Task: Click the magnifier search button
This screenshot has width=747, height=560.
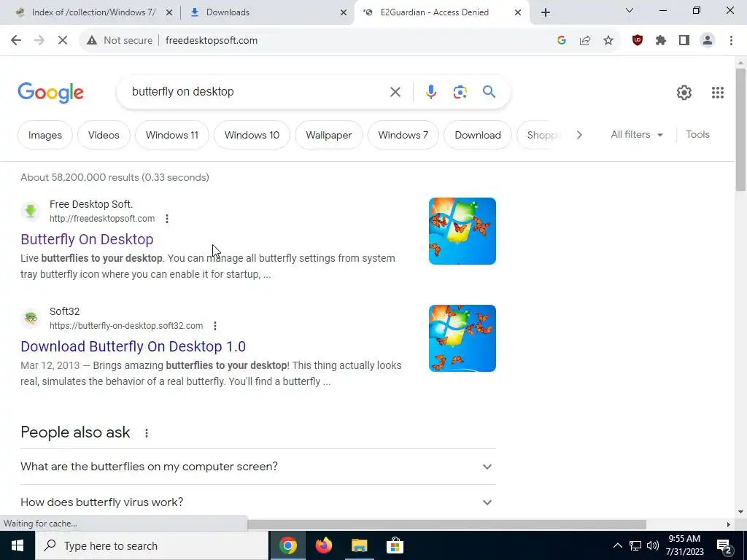Action: click(x=489, y=91)
